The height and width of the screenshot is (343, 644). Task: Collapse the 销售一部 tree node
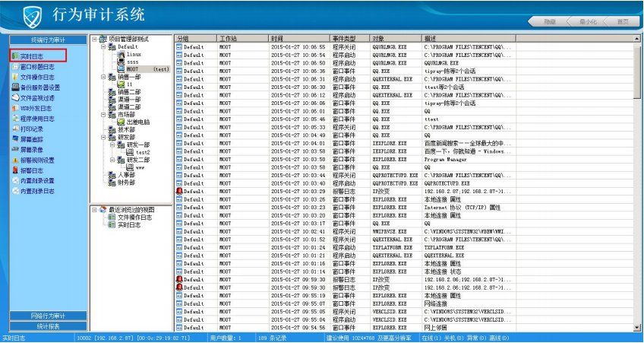pos(103,77)
